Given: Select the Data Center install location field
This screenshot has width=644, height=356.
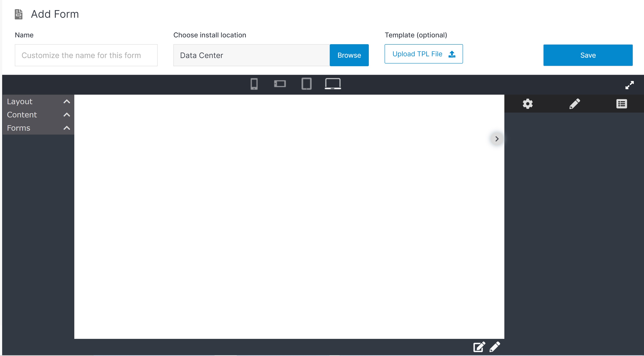Looking at the screenshot, I should 251,55.
